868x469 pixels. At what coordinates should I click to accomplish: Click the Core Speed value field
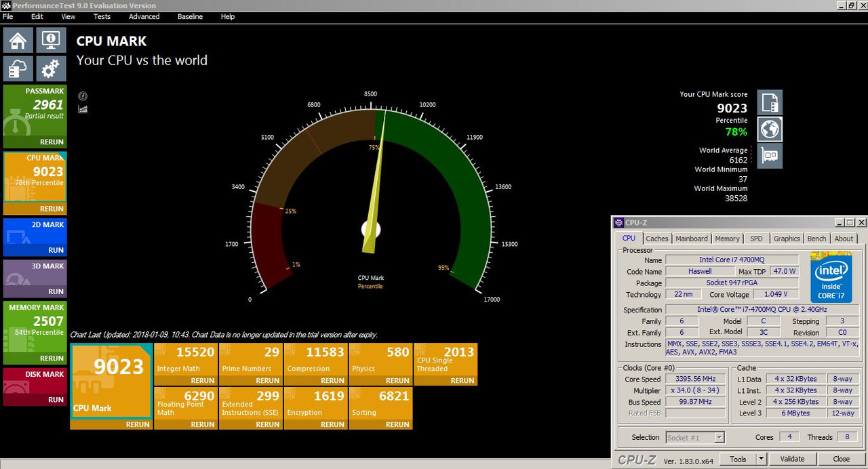[x=696, y=380]
